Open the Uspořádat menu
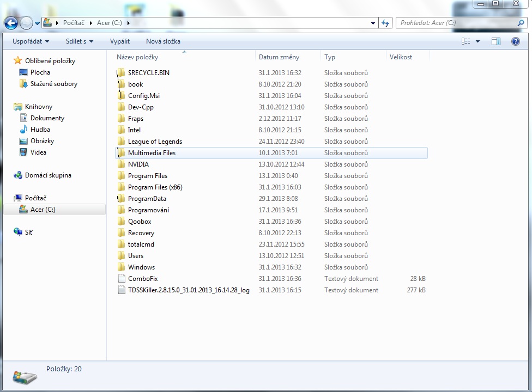532x392 pixels. (31, 41)
